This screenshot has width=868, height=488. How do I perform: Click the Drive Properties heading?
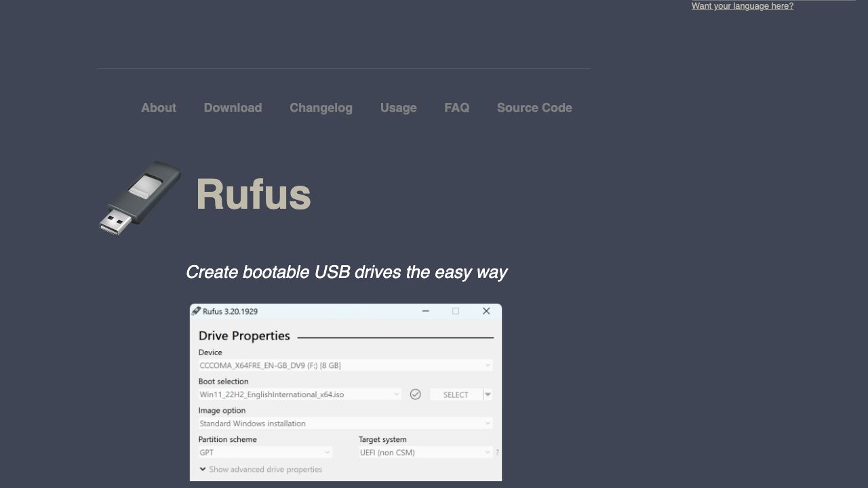[244, 335]
